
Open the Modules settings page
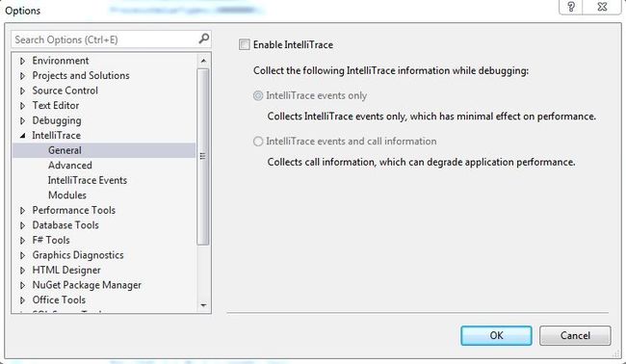[67, 195]
